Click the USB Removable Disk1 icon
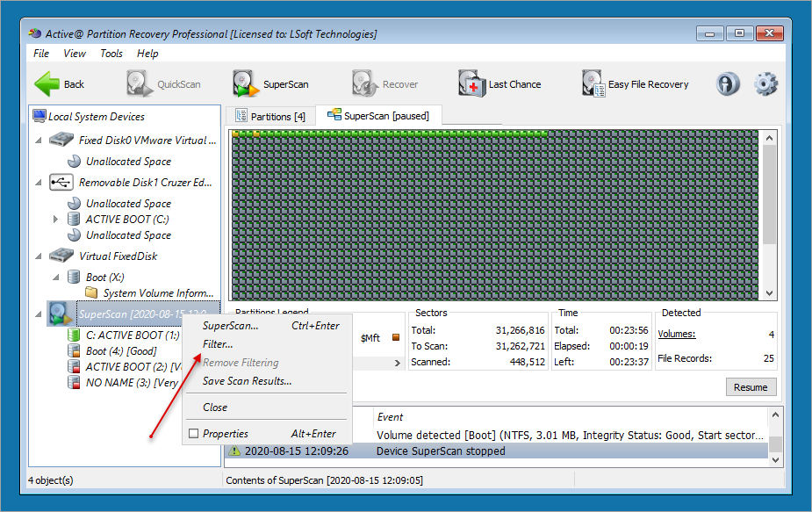Image resolution: width=812 pixels, height=512 pixels. (x=61, y=183)
